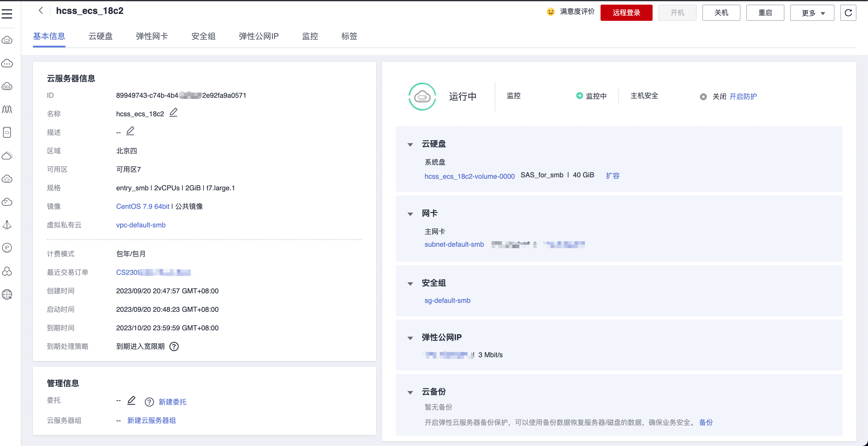Collapse the 云备份 section

tap(410, 392)
